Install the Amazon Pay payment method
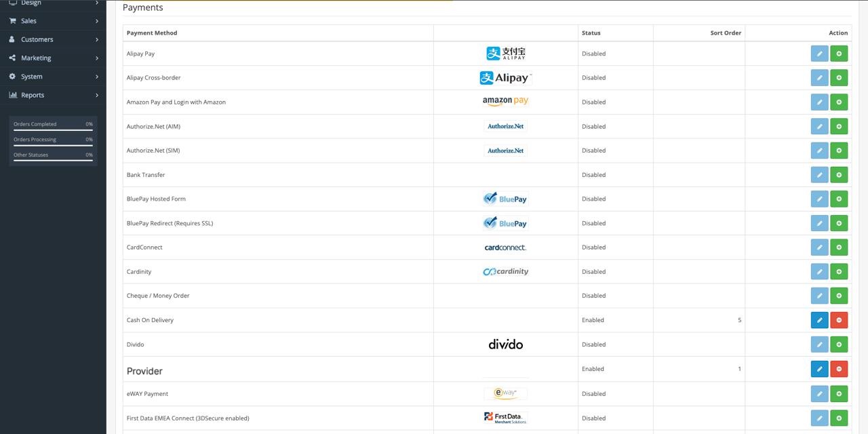This screenshot has height=434, width=868. click(x=839, y=102)
